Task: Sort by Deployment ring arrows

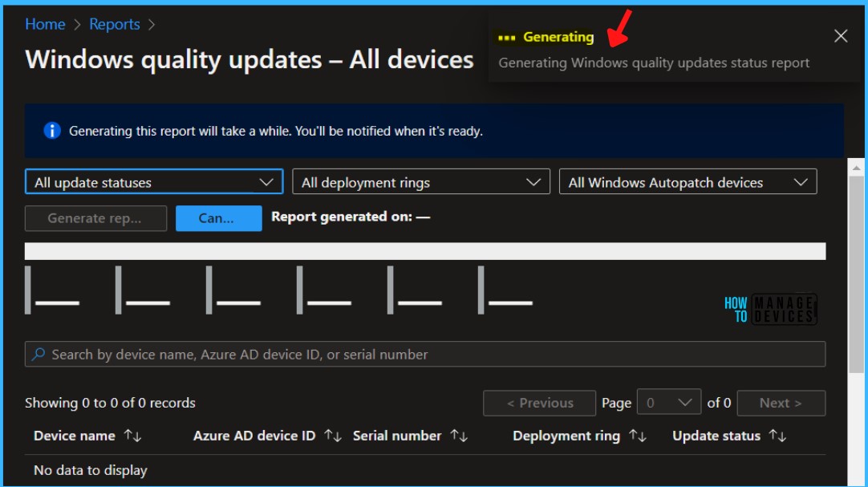Action: [638, 436]
